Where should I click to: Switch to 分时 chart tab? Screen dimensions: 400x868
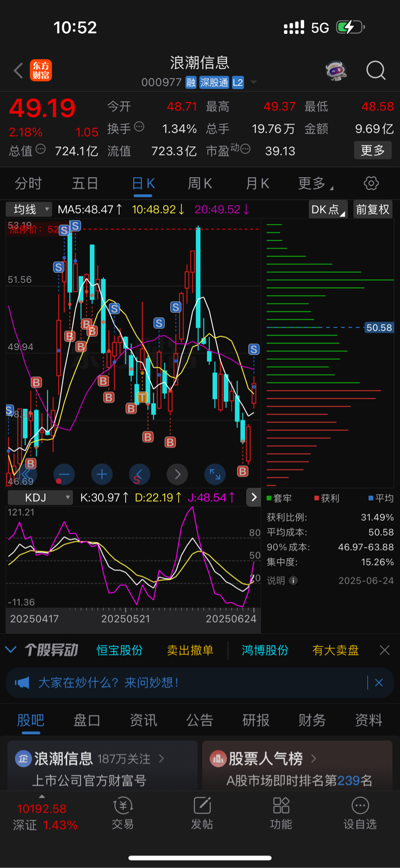click(x=28, y=184)
